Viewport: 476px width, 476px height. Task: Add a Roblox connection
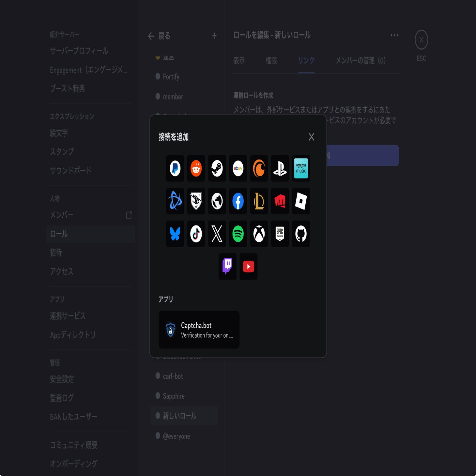tap(301, 201)
